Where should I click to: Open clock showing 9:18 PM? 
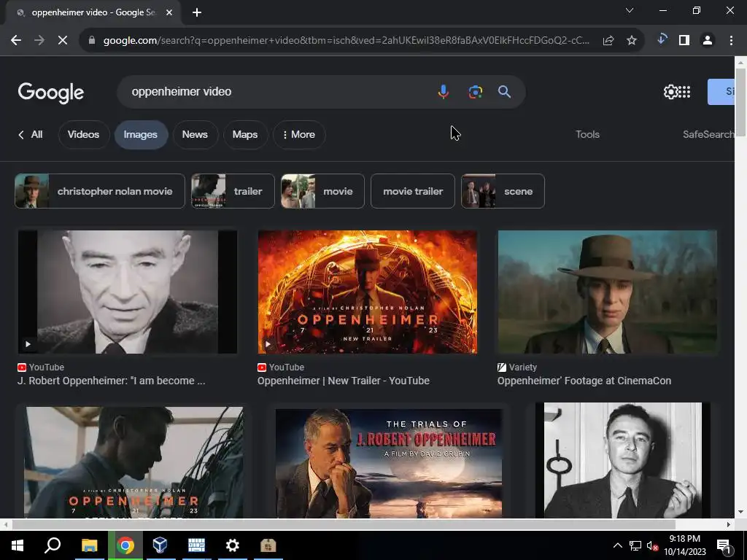684,545
